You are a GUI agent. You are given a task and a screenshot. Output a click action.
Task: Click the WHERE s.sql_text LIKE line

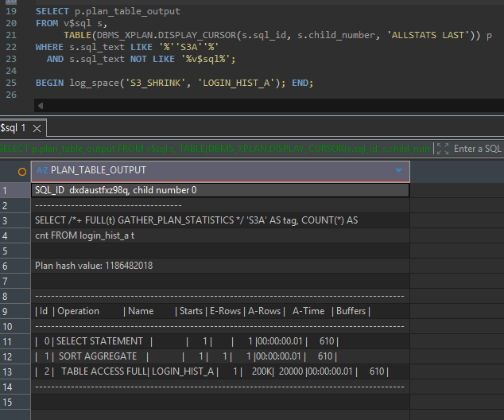click(x=127, y=47)
